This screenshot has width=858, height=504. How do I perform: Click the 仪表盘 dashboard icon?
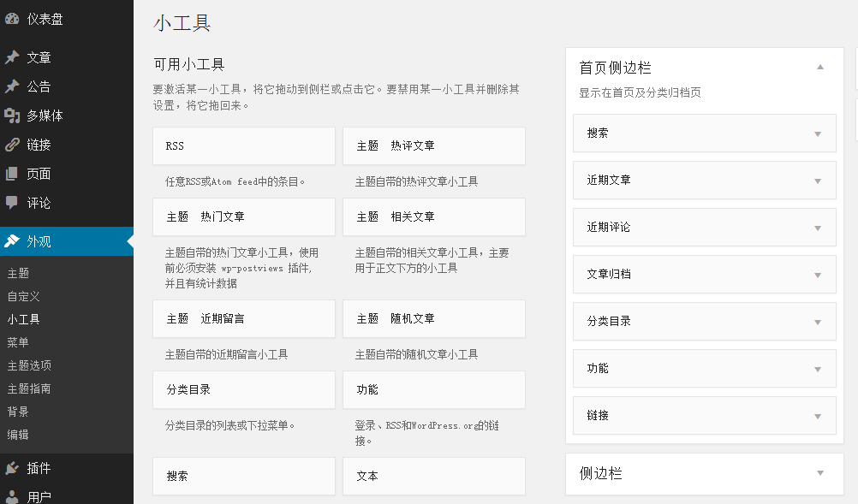point(12,19)
